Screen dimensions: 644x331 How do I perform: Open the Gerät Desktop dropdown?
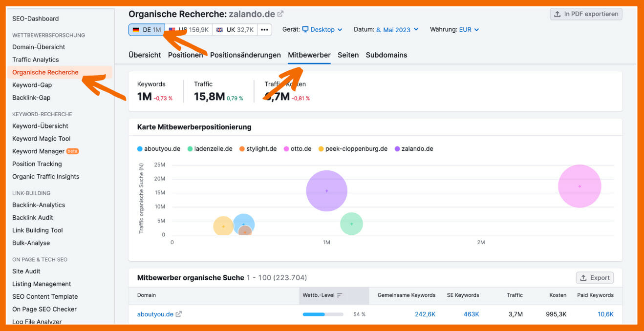[x=322, y=30]
